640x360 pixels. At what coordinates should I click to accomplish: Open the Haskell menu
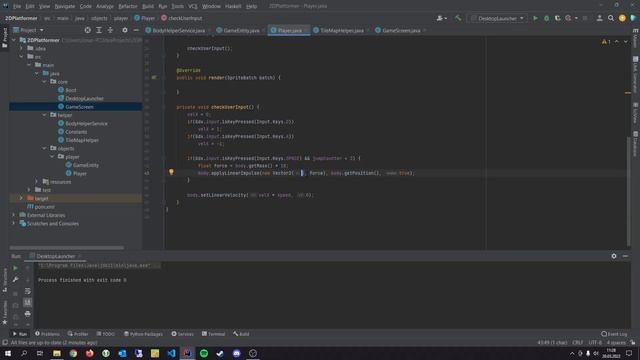(x=233, y=6)
